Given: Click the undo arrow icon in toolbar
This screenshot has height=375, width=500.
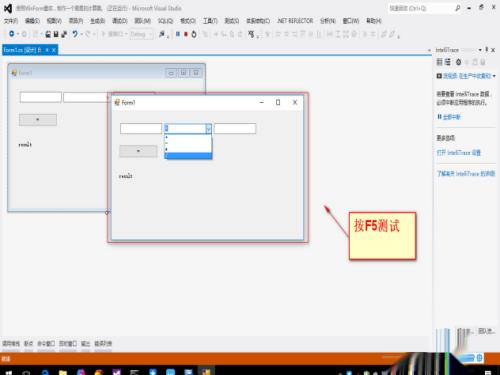Looking at the screenshot, I should click(75, 34).
